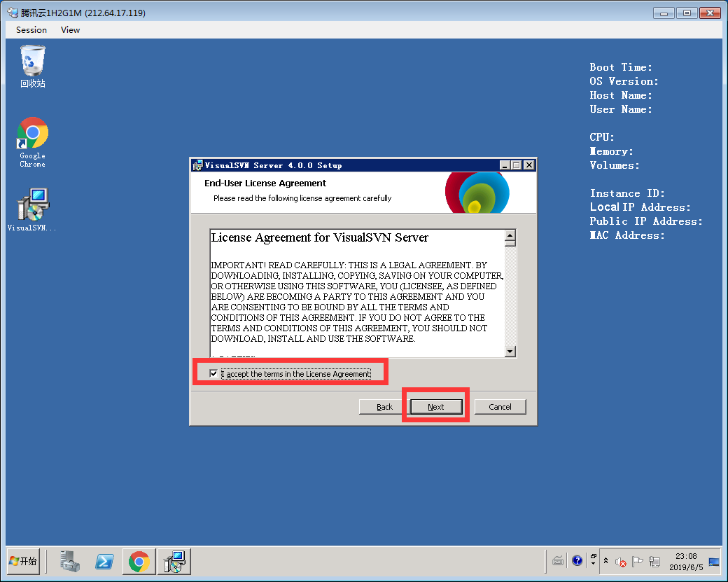This screenshot has height=582, width=728.
Task: Click the Back button in the installer
Action: (x=384, y=406)
